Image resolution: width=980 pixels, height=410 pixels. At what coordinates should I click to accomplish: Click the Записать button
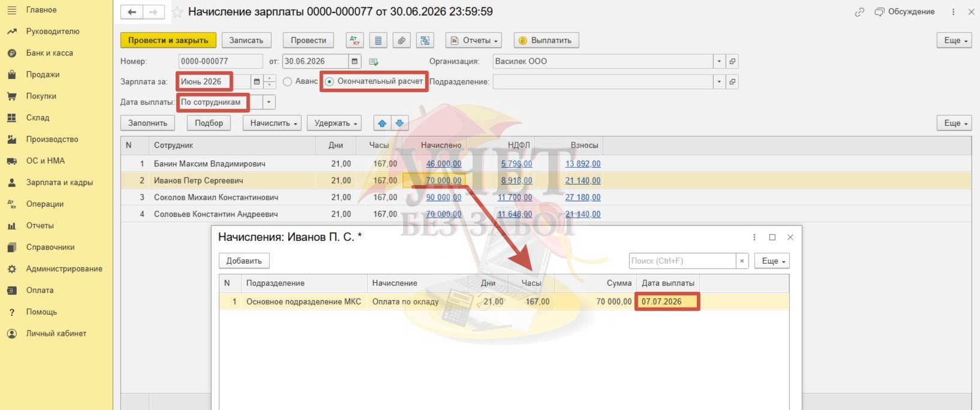(246, 41)
